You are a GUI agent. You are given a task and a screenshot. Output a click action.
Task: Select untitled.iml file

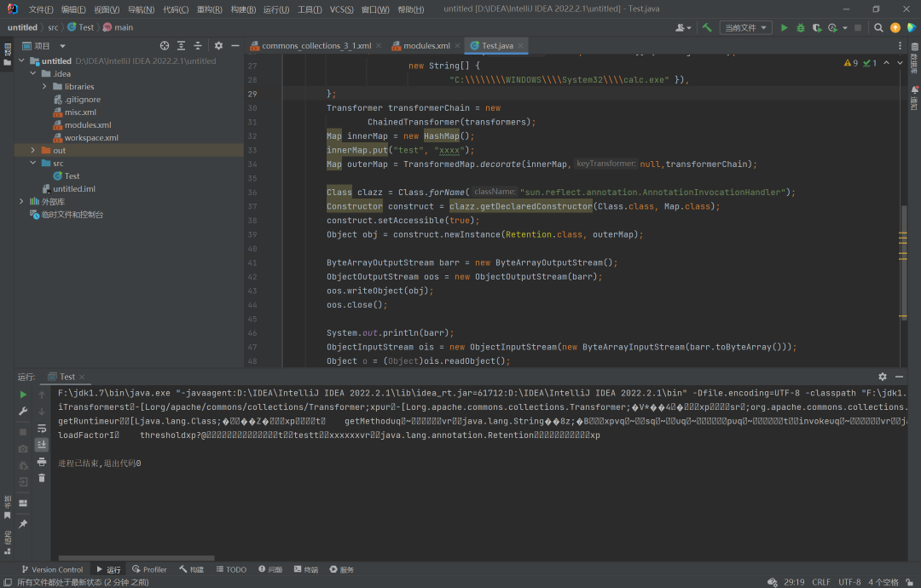tap(74, 189)
